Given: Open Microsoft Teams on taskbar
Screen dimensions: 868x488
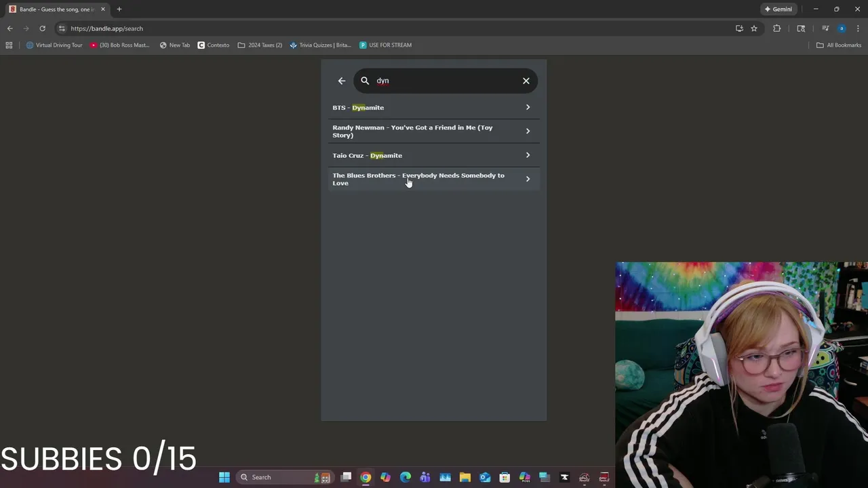Looking at the screenshot, I should coord(425,477).
